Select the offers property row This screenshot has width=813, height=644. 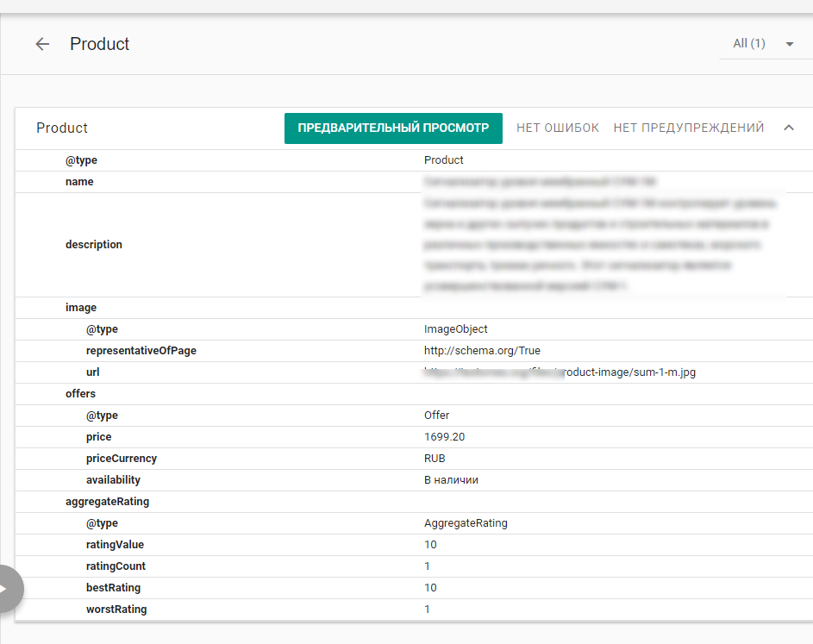pyautogui.click(x=81, y=394)
